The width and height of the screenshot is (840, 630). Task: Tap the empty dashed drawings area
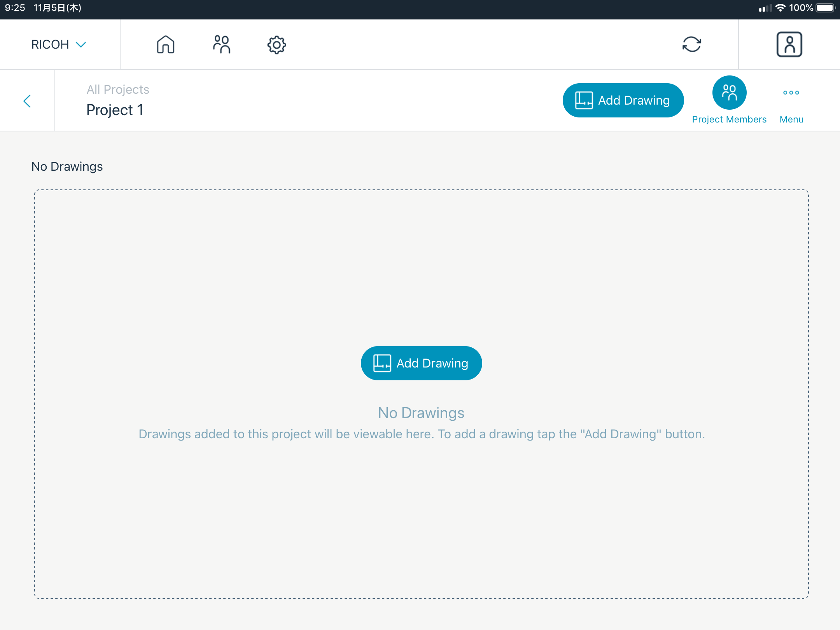coord(422,264)
